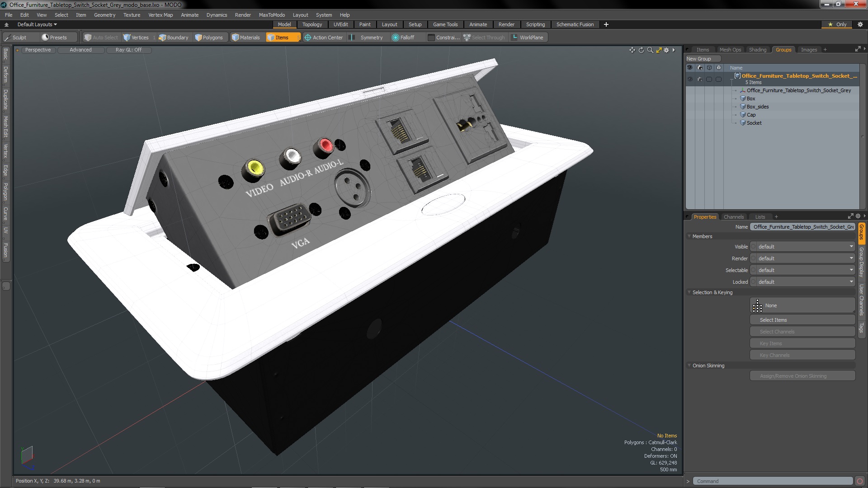
Task: Click the viewport zoom magnifier icon
Action: pyautogui.click(x=650, y=50)
